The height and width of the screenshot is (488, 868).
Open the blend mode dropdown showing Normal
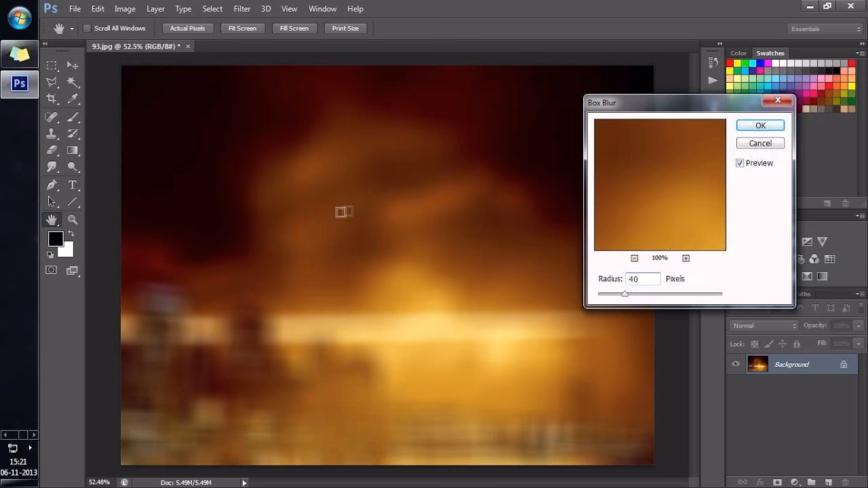[x=763, y=325]
